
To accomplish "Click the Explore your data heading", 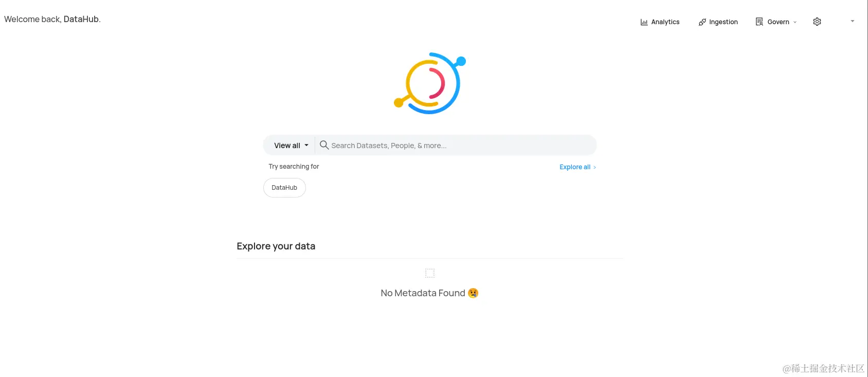I will (x=276, y=246).
